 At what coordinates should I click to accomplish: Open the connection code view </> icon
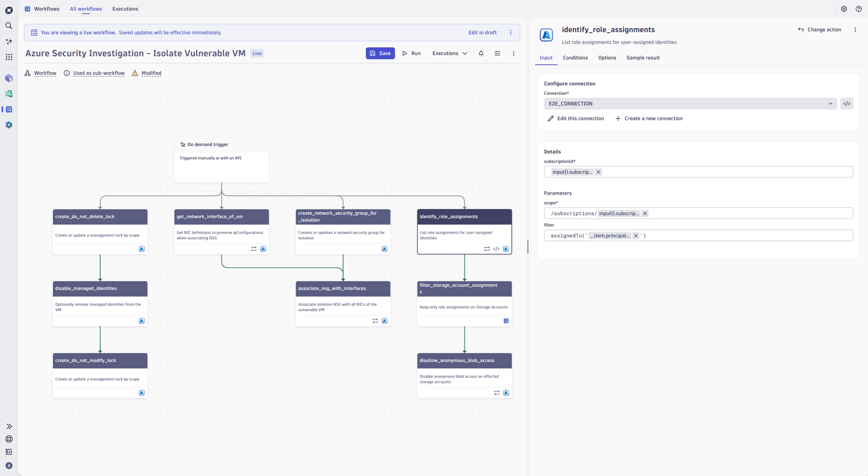[847, 103]
